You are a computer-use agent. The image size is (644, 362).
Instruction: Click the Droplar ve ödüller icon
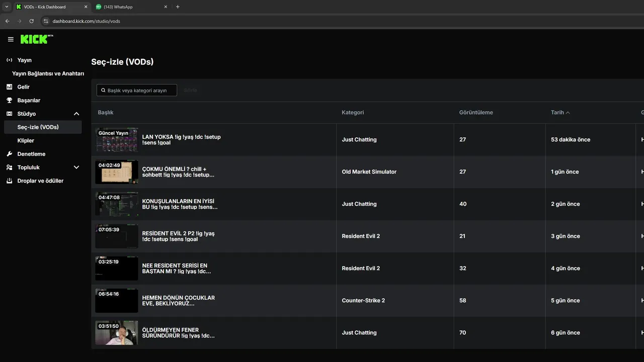click(x=9, y=181)
